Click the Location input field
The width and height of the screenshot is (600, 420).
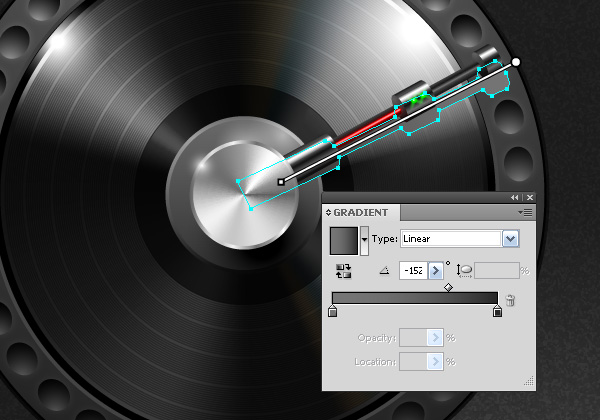413,361
